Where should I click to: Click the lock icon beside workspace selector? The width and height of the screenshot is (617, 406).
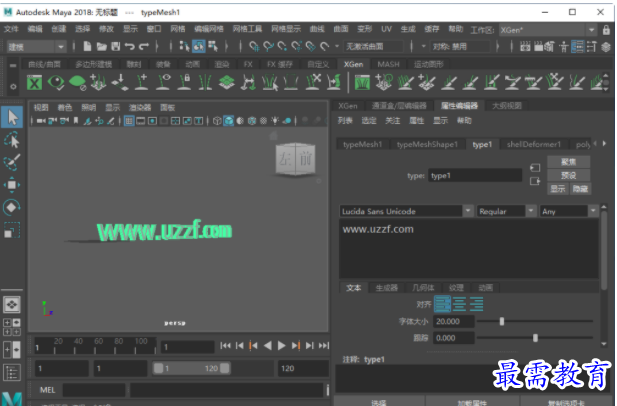[606, 30]
